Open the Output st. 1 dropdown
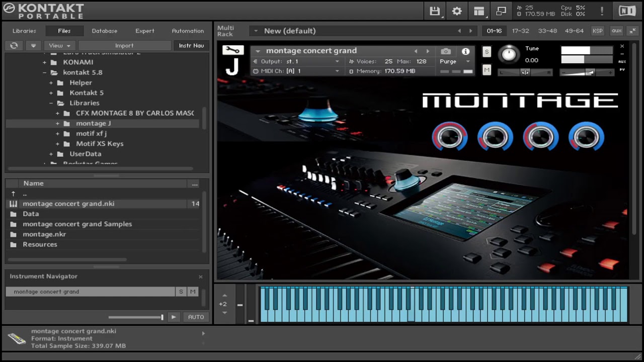The height and width of the screenshot is (362, 644). [297, 61]
